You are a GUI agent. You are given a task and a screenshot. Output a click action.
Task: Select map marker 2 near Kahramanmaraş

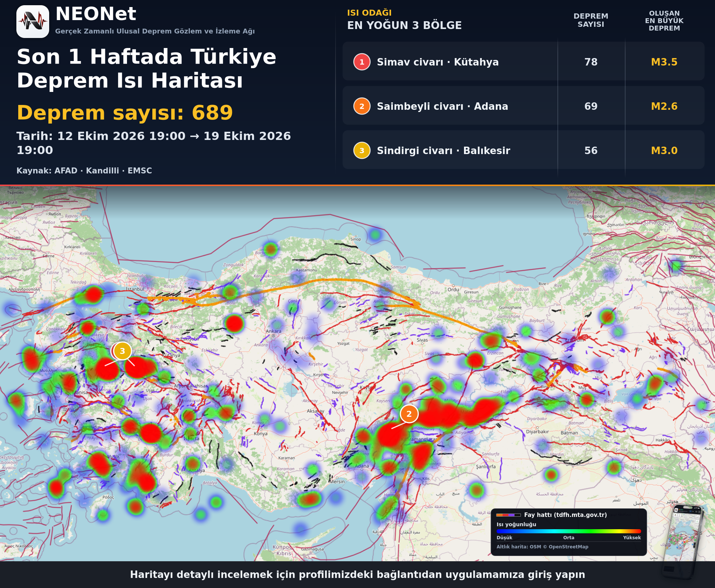(x=409, y=414)
